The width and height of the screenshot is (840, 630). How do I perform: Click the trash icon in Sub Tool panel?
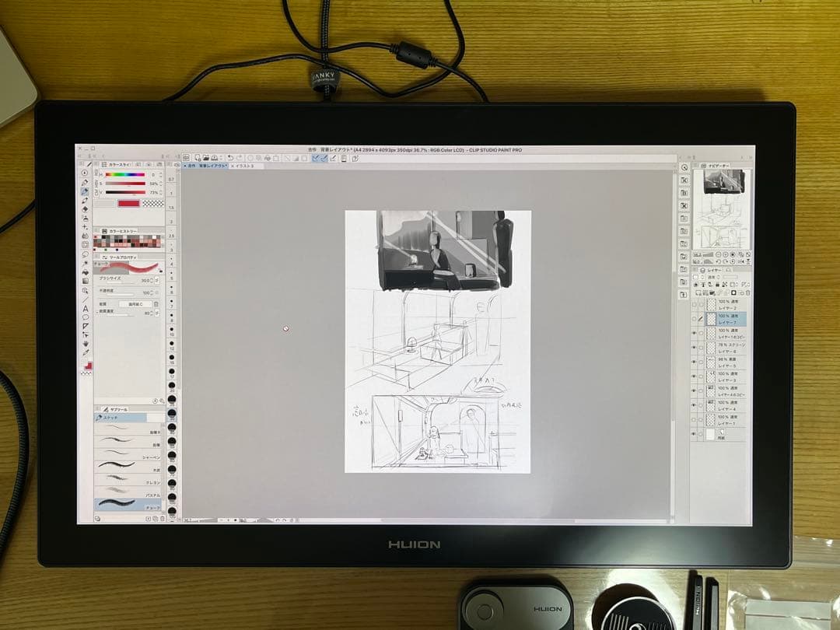coord(163,518)
